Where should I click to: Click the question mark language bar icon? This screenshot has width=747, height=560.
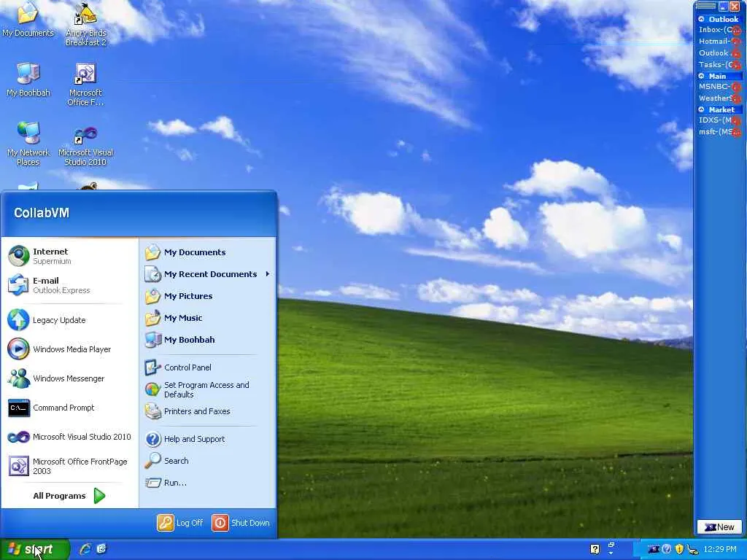tap(595, 549)
